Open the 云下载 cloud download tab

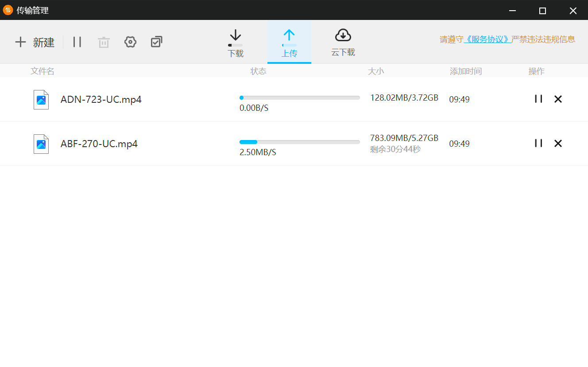coord(343,43)
